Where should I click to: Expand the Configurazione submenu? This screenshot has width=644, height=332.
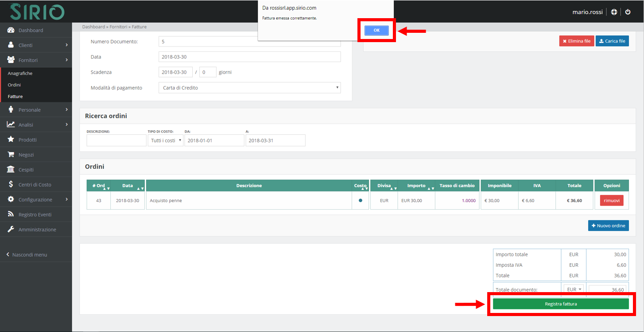point(35,199)
